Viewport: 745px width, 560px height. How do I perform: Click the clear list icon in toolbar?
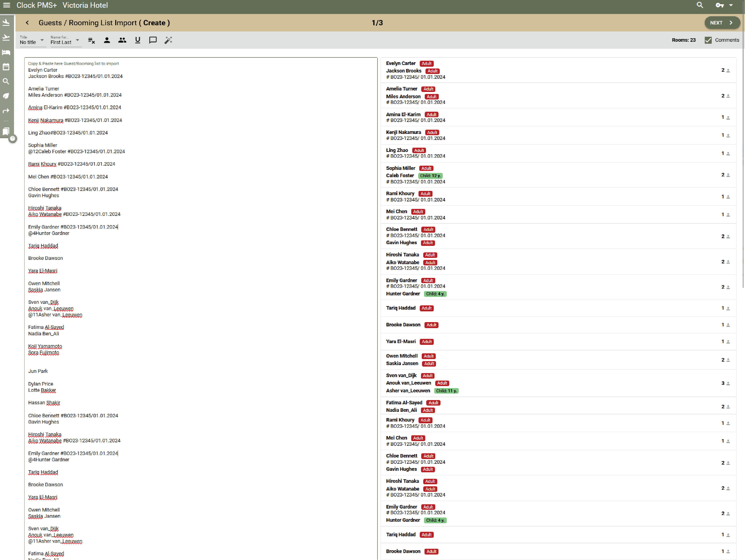91,40
